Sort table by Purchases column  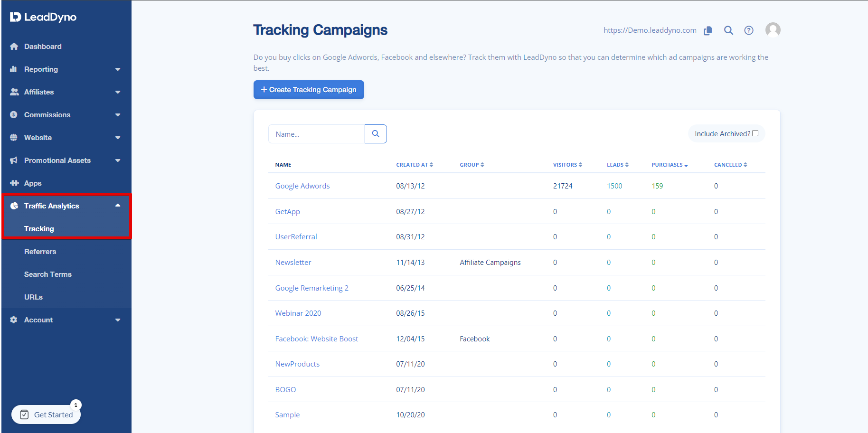pos(670,165)
